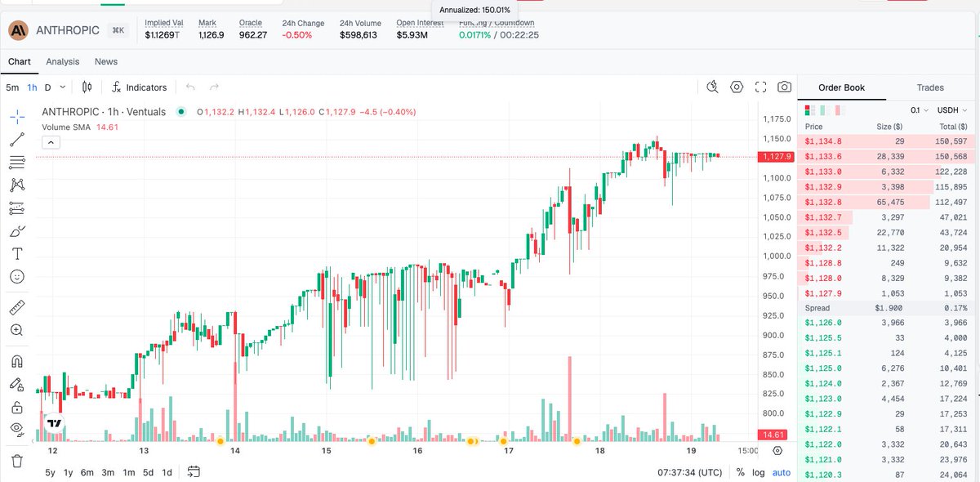Set date range to 1m
The width and height of the screenshot is (980, 482).
[128, 472]
